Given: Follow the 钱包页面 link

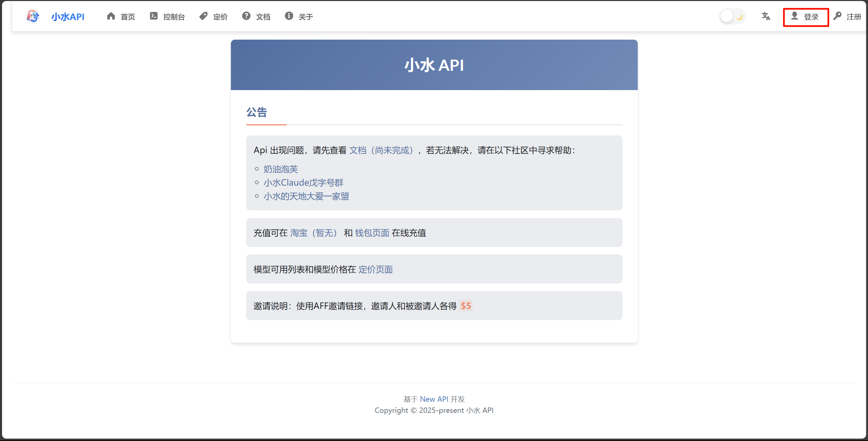Looking at the screenshot, I should point(372,233).
